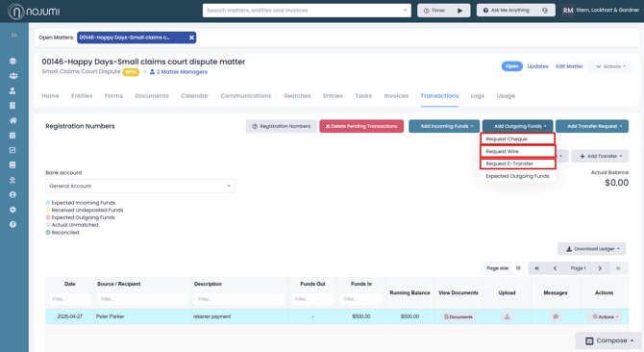
Task: Expand Add Incoming Funds dropdown
Action: coord(444,126)
